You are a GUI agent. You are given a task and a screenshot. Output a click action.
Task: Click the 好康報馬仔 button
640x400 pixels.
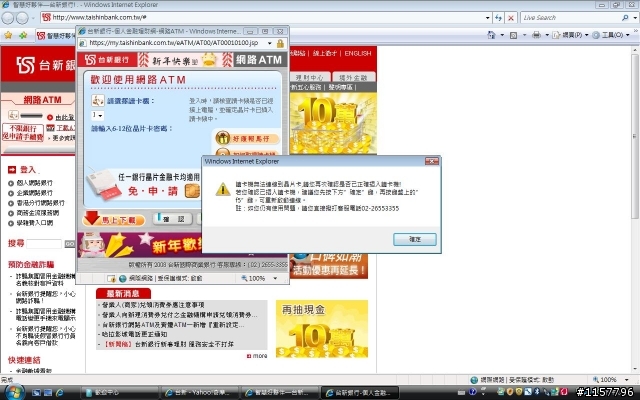(x=247, y=138)
